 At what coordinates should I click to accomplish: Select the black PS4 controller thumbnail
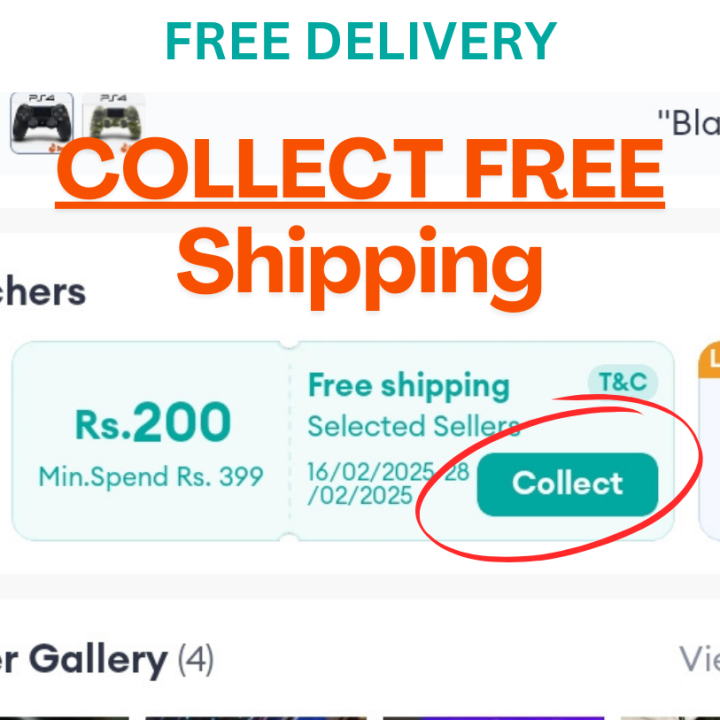pos(42,118)
